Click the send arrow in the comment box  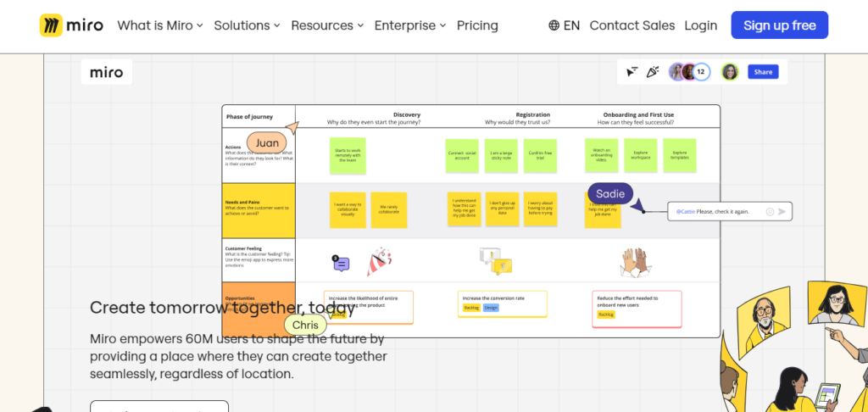(x=782, y=212)
